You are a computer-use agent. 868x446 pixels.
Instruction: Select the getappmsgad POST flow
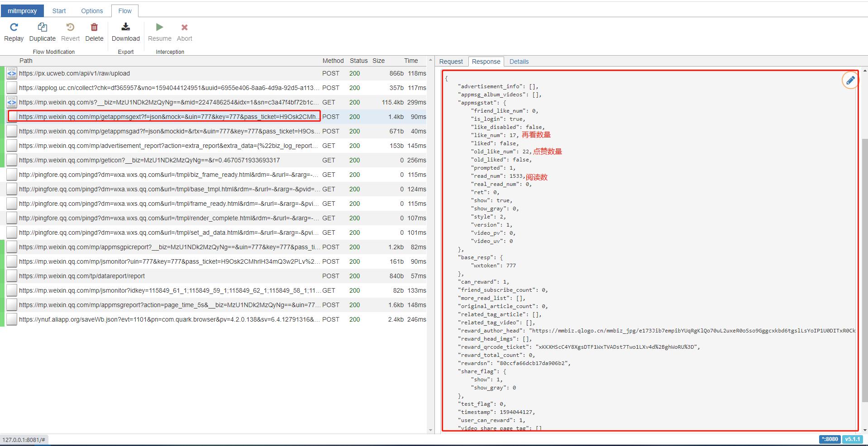168,131
